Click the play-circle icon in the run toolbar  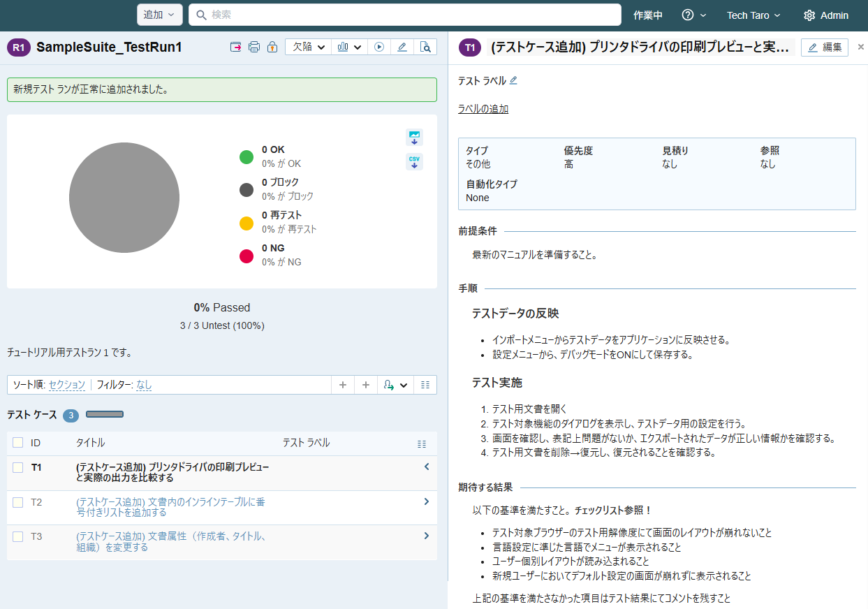pyautogui.click(x=378, y=47)
